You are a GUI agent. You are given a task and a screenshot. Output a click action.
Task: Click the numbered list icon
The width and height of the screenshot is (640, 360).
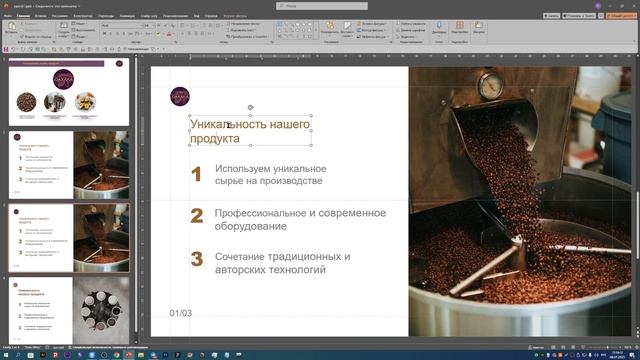click(x=192, y=25)
